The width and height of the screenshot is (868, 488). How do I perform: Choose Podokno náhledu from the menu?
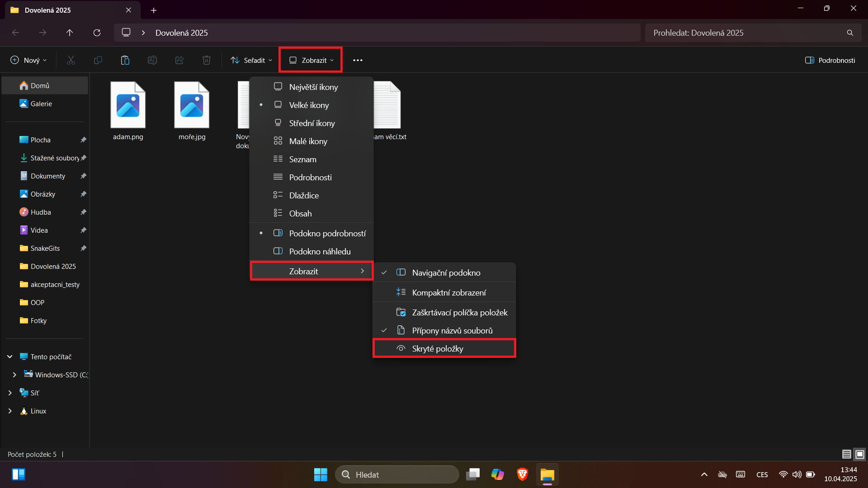point(320,251)
